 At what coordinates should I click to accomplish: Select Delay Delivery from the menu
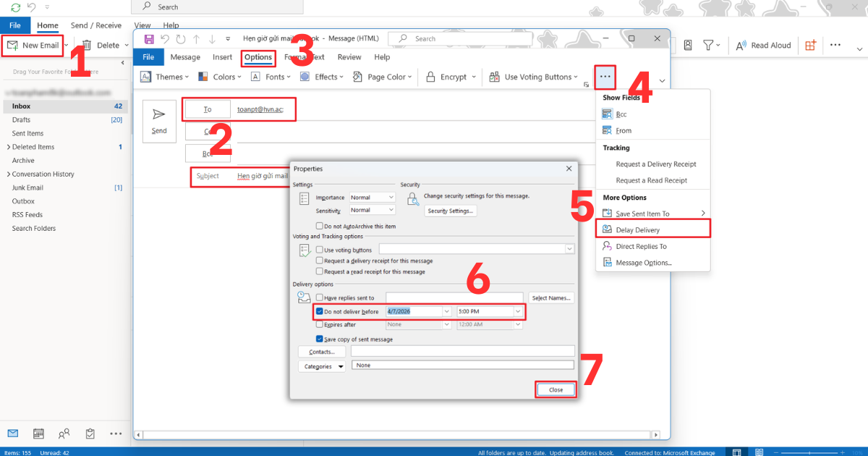(x=653, y=229)
